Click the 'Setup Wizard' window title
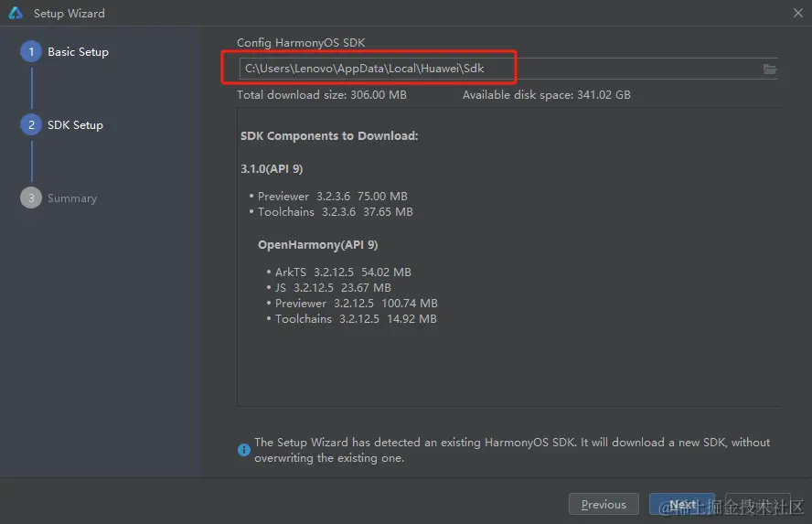Screen dimensions: 812x524 [69, 13]
